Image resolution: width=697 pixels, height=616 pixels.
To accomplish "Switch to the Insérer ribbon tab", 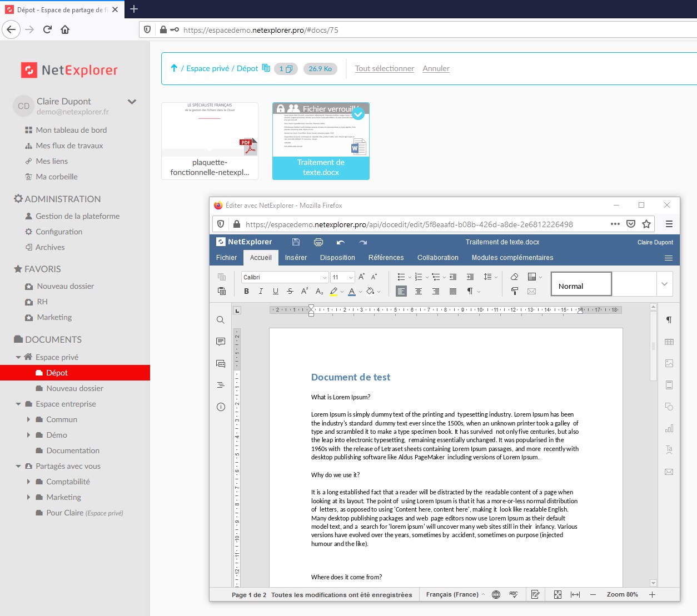I will click(296, 258).
